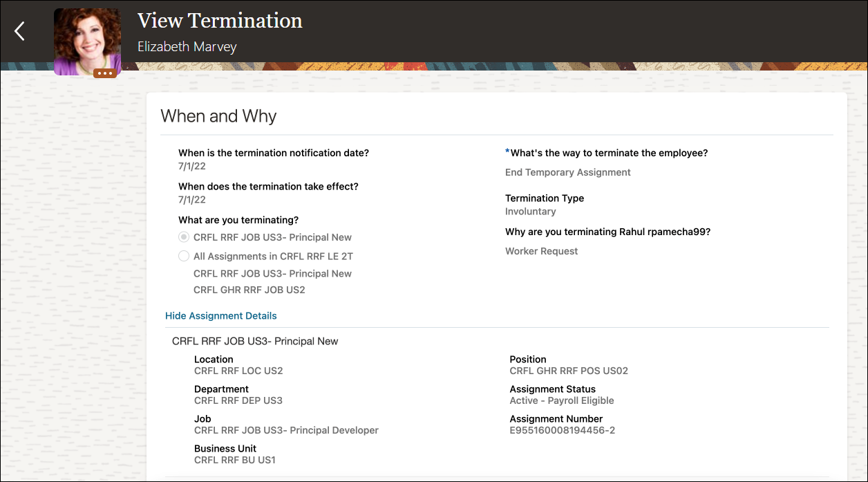868x482 pixels.
Task: Click the Involuntary termination type value
Action: [x=530, y=212]
